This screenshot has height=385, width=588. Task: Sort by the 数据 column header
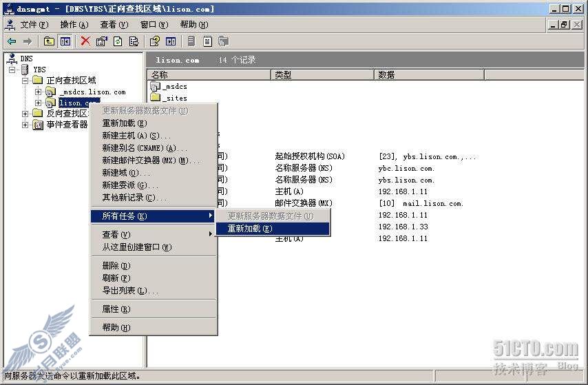(429, 74)
